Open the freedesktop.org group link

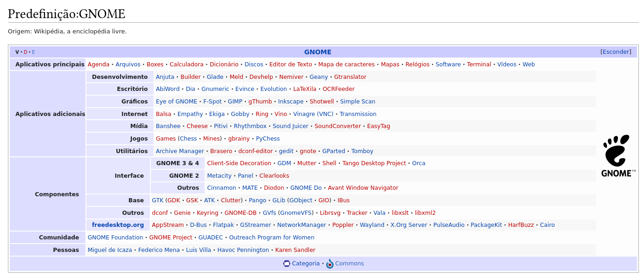tap(118, 225)
